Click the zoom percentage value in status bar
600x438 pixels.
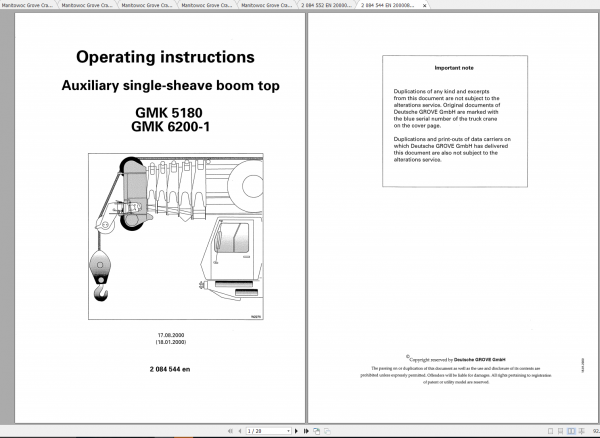[595, 431]
